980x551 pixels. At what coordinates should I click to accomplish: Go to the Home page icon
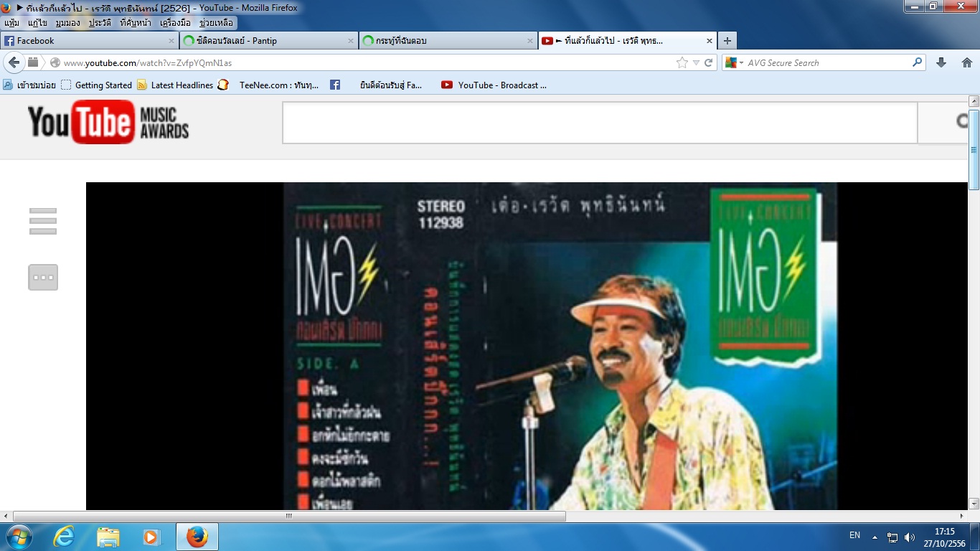[966, 62]
